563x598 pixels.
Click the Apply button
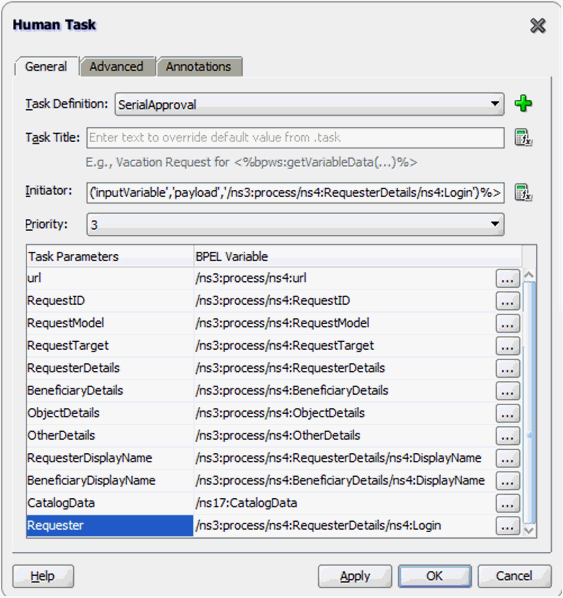coord(355,576)
